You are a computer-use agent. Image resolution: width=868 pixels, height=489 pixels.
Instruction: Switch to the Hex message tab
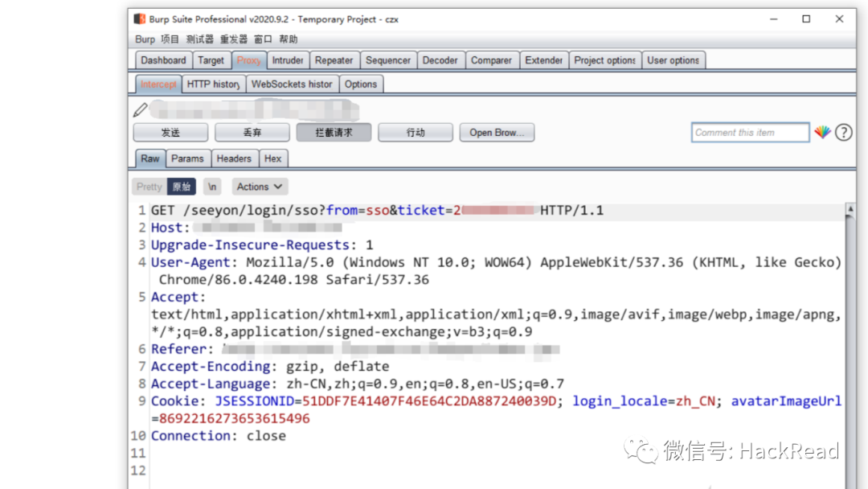(x=272, y=158)
